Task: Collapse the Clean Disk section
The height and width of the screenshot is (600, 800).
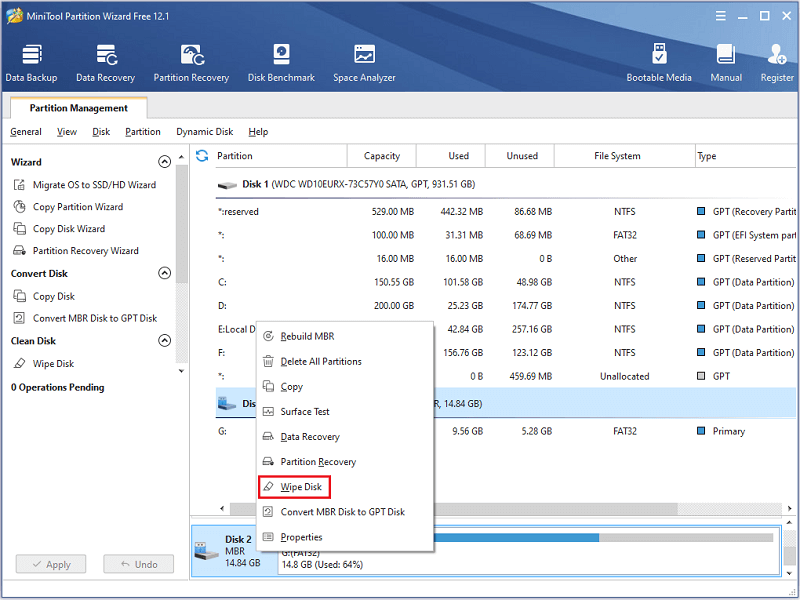Action: pyautogui.click(x=165, y=341)
